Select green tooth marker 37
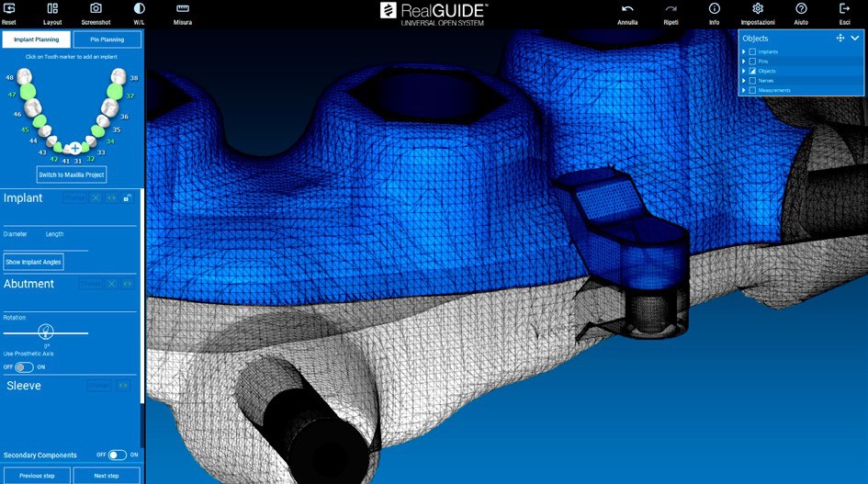Image resolution: width=868 pixels, height=484 pixels. coord(115,91)
